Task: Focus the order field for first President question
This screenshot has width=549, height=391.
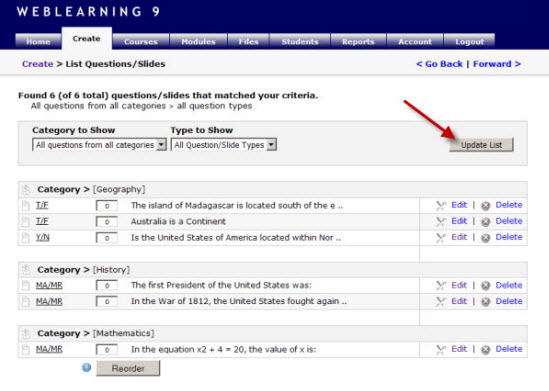Action: click(106, 286)
